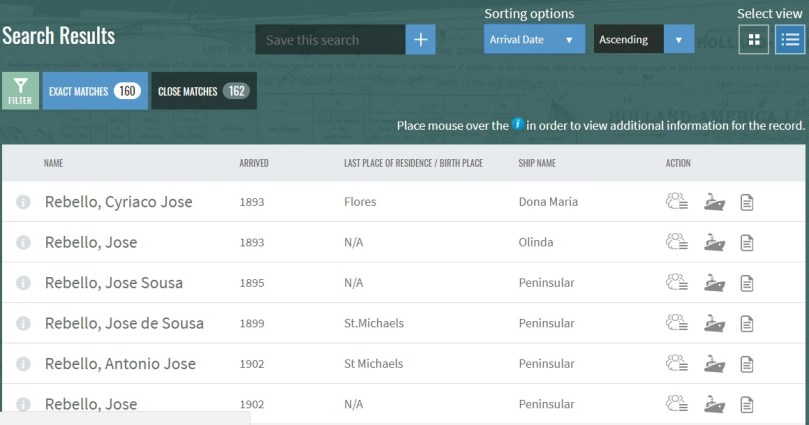Open the Rebello, Jose de Sousa record
Viewport: 809px width, 425px height.
coord(124,323)
